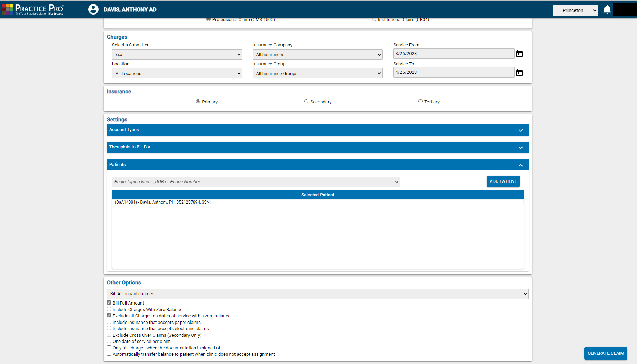Viewport: 637px width, 364px height.
Task: Check Include insurance that accepts paper claims
Action: [x=109, y=322]
